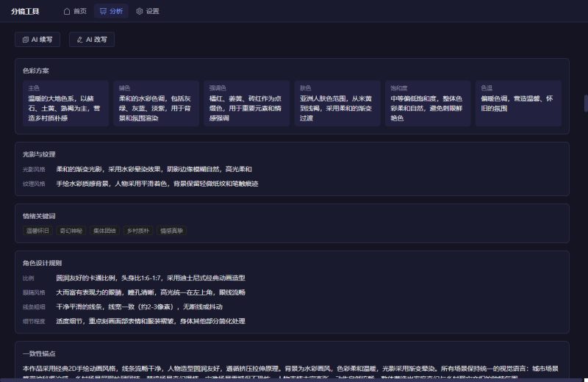Click the AI 改写 pencil icon
The height and width of the screenshot is (382, 588).
(80, 40)
